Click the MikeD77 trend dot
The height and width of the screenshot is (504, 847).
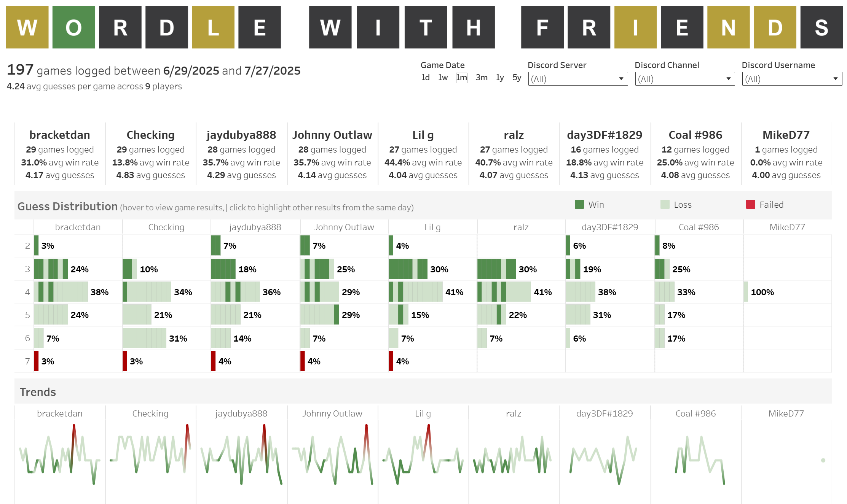823,460
